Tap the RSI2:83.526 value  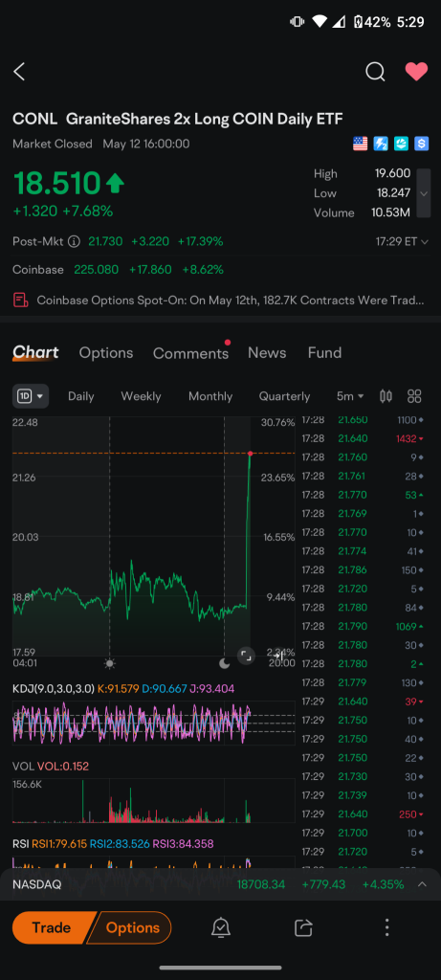click(120, 844)
